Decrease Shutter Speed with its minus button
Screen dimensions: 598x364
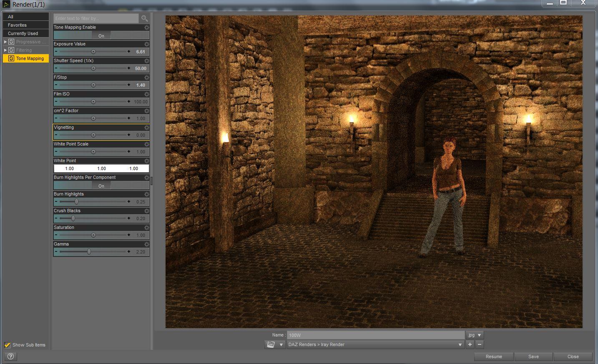click(x=56, y=68)
